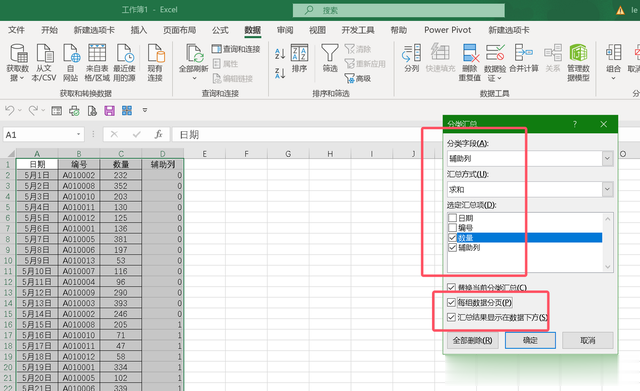
Task: Click 高级 advanced filter icon
Action: tap(358, 78)
